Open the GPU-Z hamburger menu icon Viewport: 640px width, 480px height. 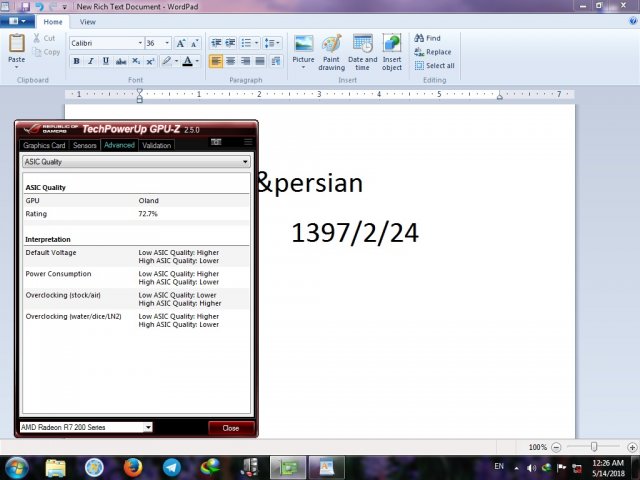click(248, 142)
